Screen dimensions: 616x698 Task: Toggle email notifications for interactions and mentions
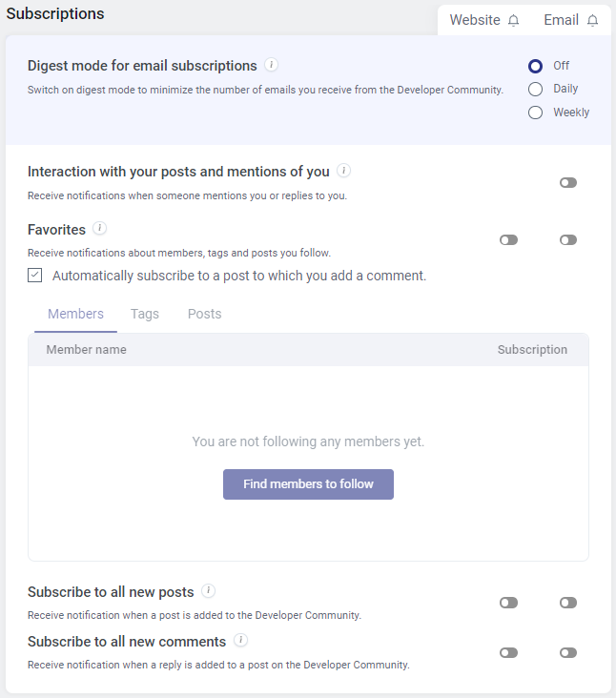point(568,182)
